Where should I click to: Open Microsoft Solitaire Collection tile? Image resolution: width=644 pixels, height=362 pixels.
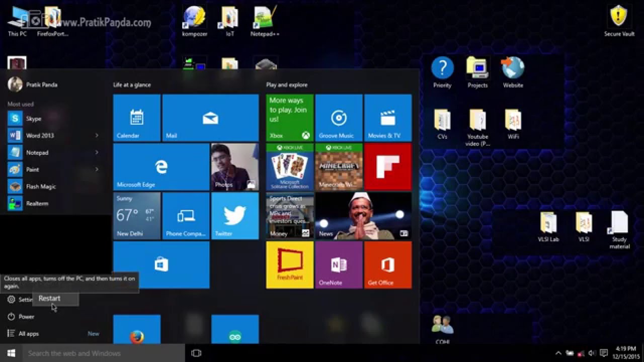(x=290, y=166)
